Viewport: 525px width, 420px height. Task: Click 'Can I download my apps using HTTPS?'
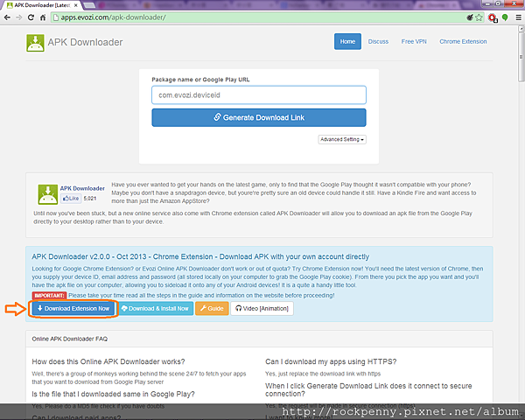pyautogui.click(x=331, y=361)
